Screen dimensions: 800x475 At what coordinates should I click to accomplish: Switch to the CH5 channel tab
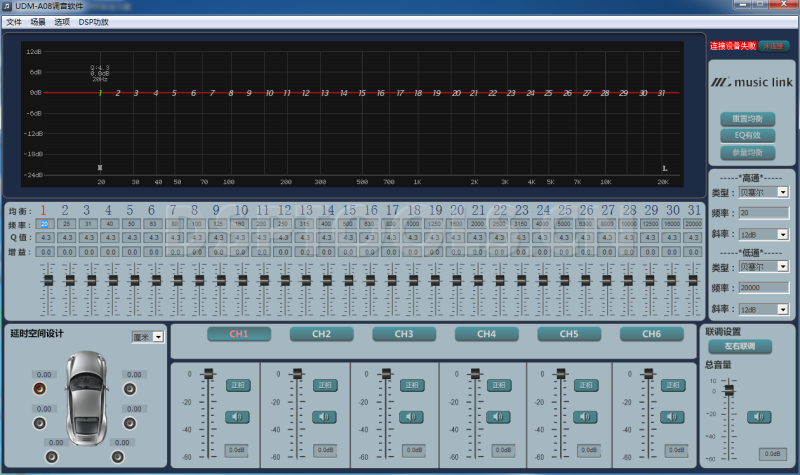[569, 334]
